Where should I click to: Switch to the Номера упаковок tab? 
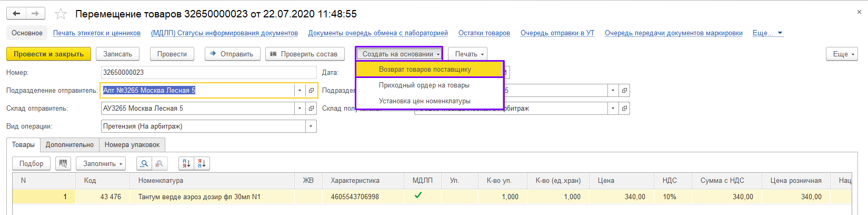(132, 145)
